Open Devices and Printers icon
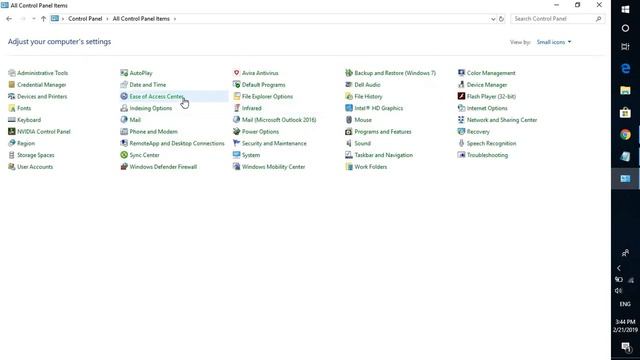The height and width of the screenshot is (360, 640). pos(11,97)
